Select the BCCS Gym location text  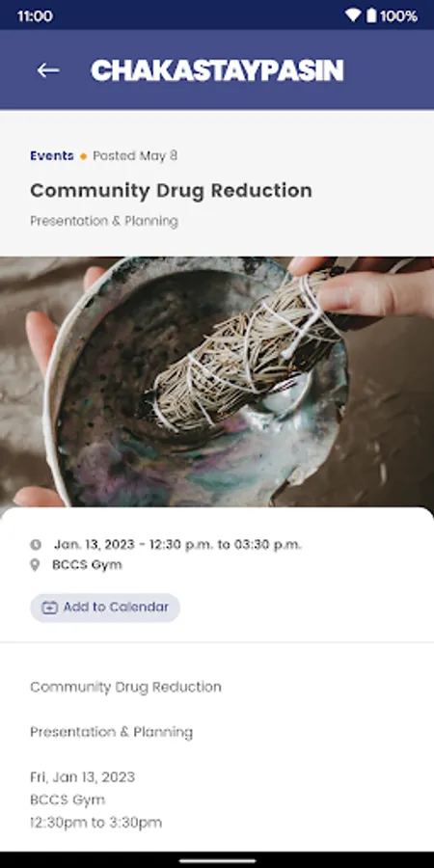(x=87, y=565)
